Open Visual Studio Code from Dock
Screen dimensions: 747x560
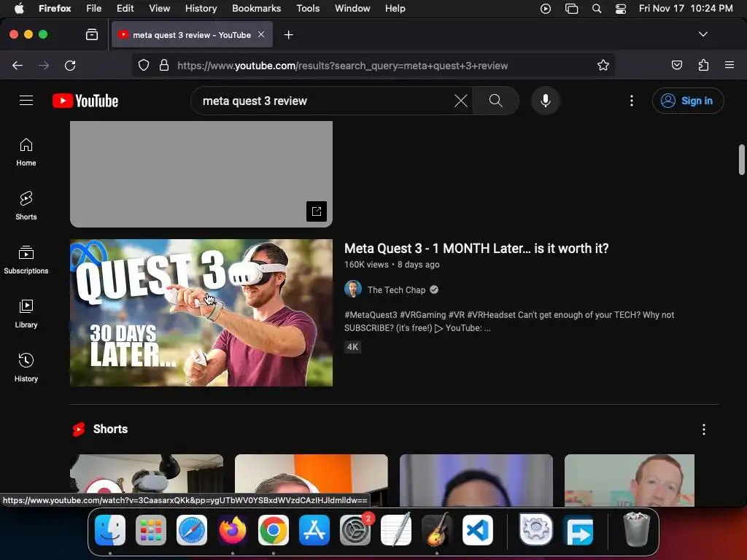tap(477, 529)
